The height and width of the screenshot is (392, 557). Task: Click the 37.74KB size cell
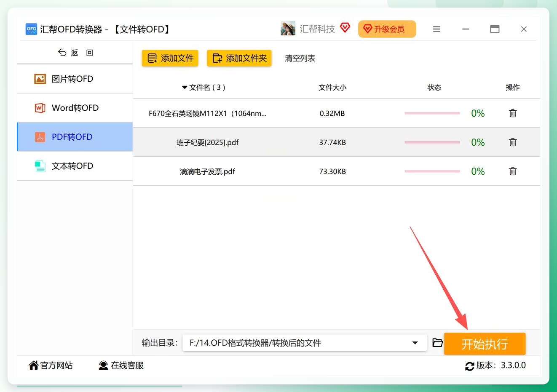pos(332,142)
